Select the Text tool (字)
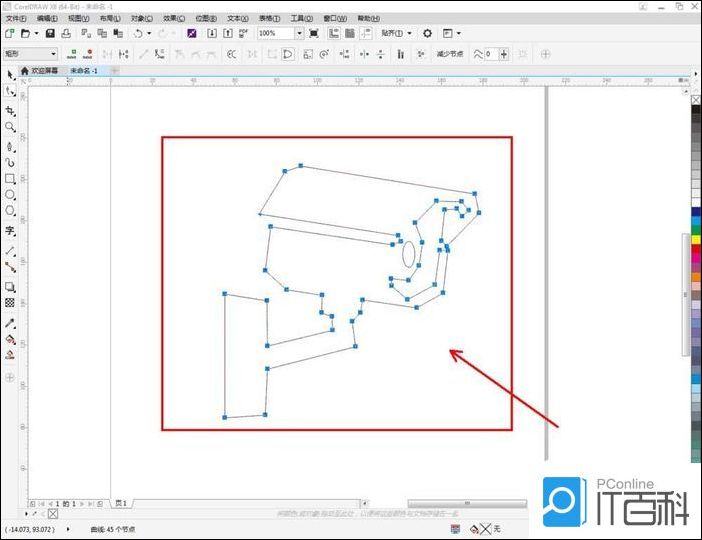The height and width of the screenshot is (540, 702). pos(10,231)
